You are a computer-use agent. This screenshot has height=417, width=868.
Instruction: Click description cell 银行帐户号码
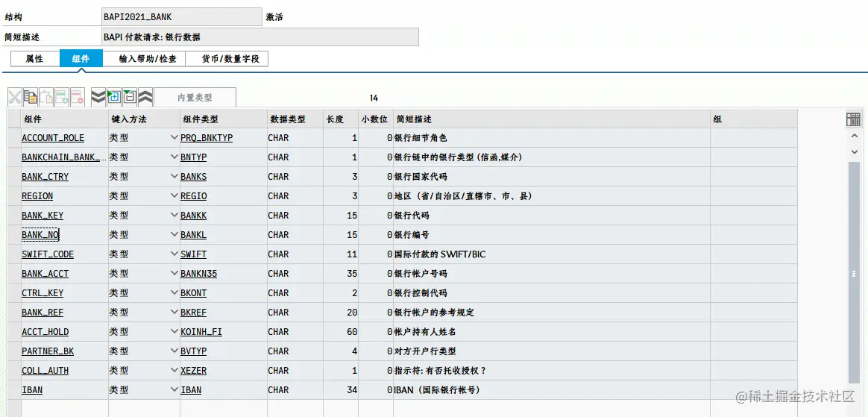[x=551, y=274]
